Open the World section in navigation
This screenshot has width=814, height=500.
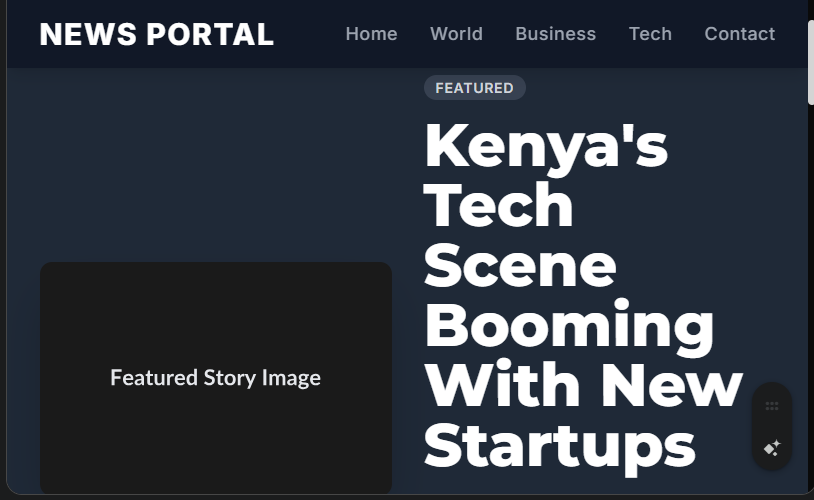tap(456, 34)
